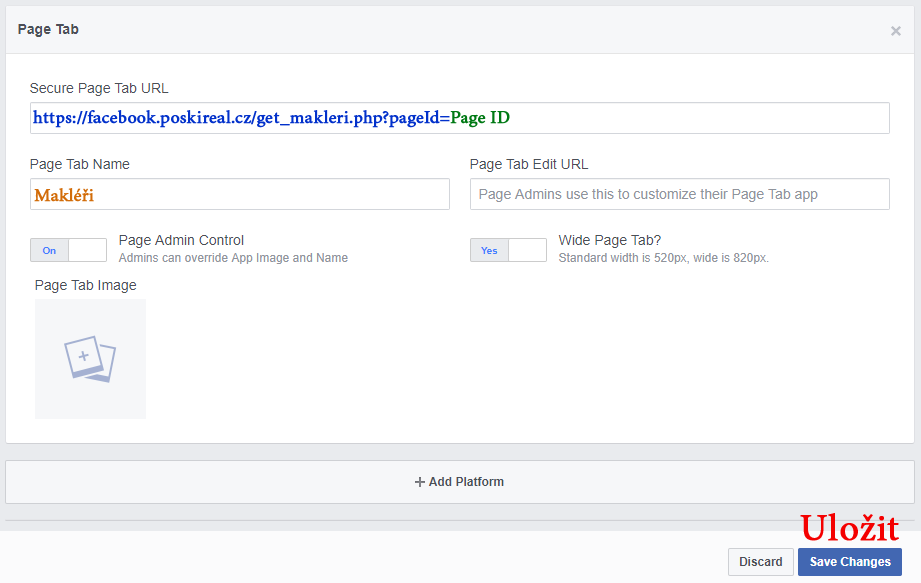Discard the changes

(761, 562)
